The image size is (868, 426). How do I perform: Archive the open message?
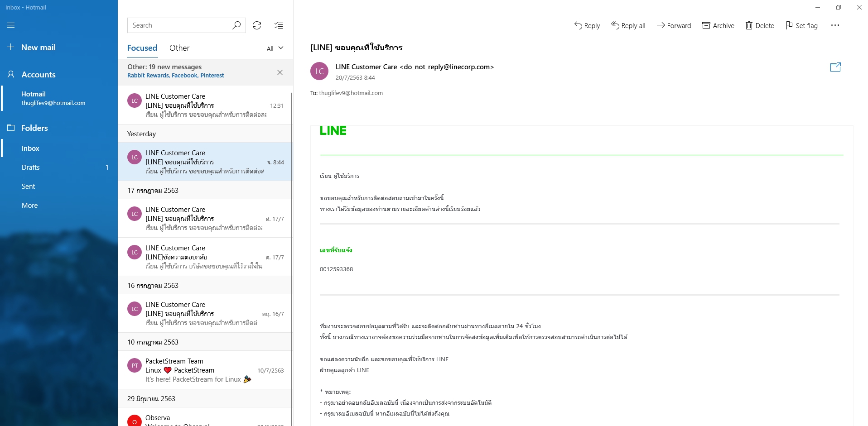718,26
